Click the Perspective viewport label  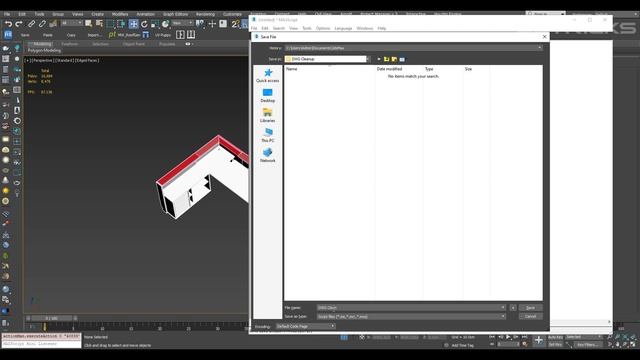[43, 60]
